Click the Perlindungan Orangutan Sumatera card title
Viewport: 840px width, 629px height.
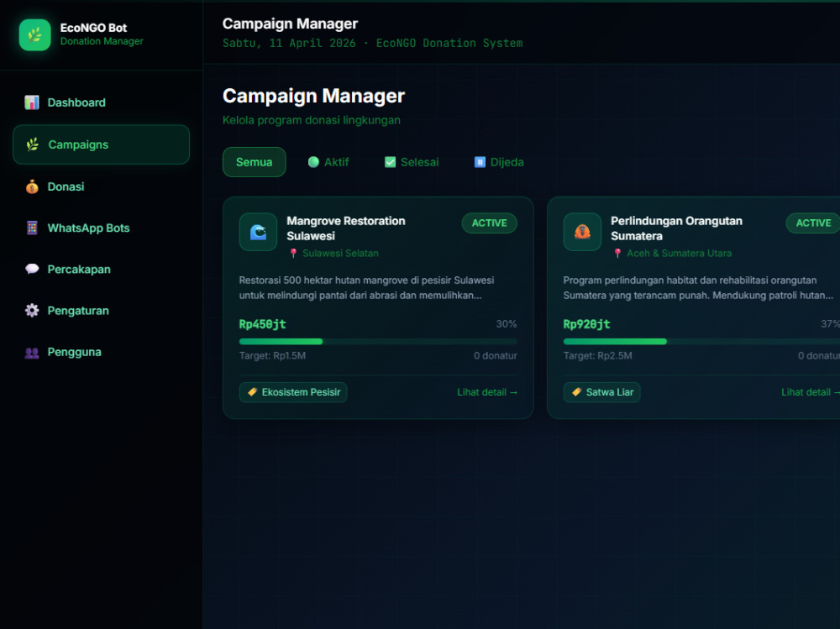click(676, 228)
